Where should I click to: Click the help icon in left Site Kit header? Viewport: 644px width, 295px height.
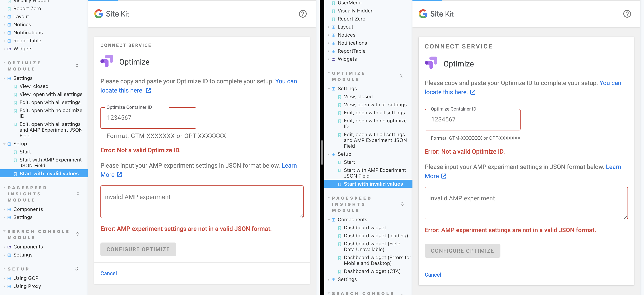coord(303,14)
